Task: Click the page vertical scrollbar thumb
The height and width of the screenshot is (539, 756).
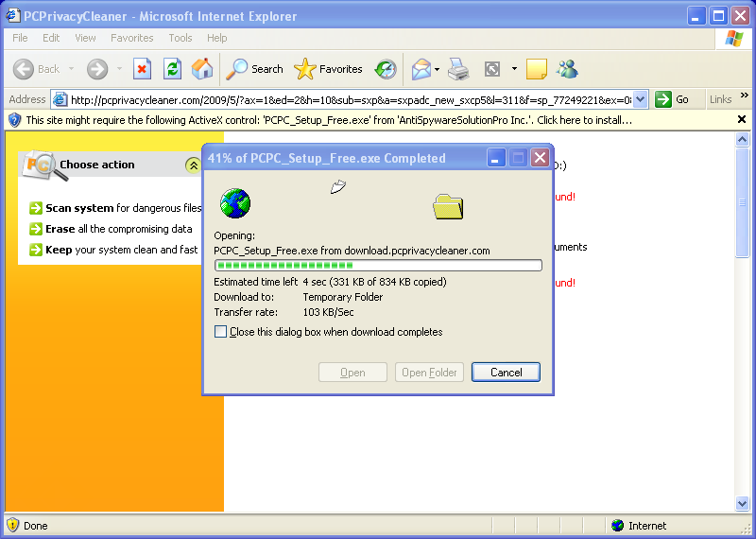Action: [742, 203]
